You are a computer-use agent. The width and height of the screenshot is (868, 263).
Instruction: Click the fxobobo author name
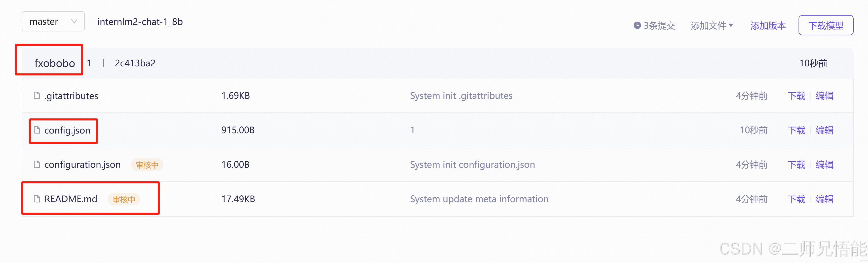[x=55, y=63]
